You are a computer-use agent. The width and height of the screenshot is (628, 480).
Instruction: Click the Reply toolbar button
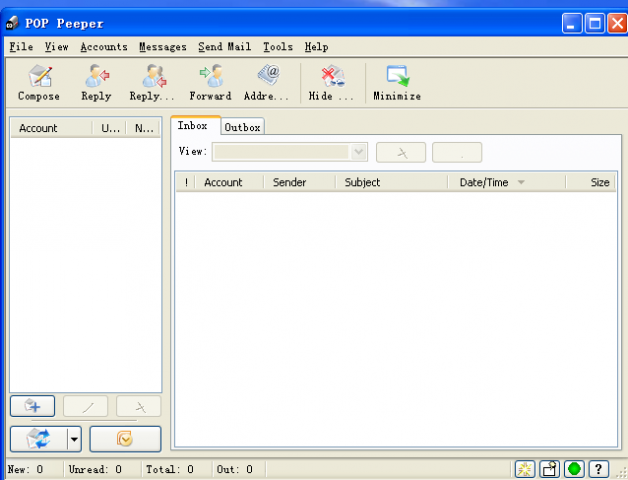(x=96, y=82)
